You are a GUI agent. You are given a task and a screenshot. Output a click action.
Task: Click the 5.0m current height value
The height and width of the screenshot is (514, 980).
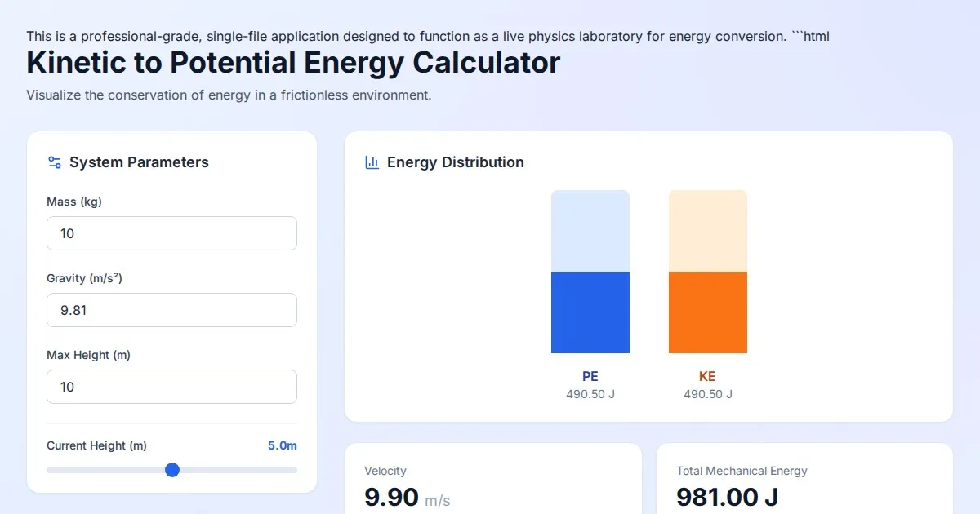coord(282,445)
